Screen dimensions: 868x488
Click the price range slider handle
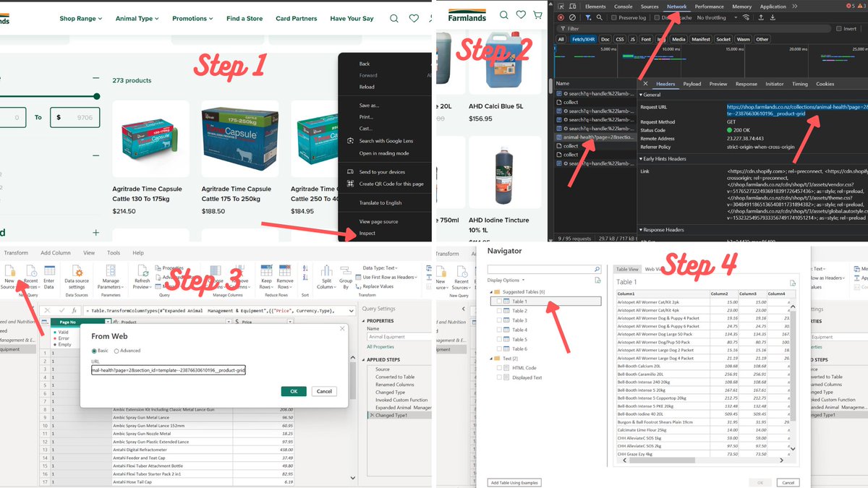point(98,96)
